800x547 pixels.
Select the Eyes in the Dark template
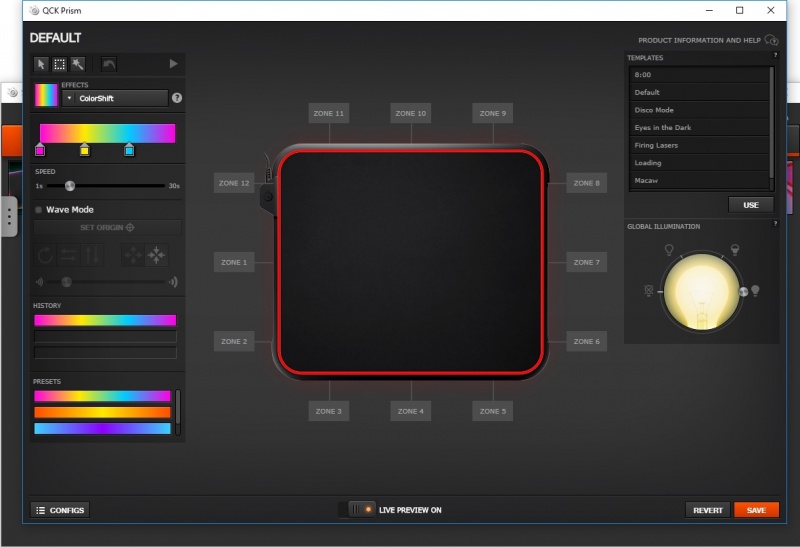[699, 128]
